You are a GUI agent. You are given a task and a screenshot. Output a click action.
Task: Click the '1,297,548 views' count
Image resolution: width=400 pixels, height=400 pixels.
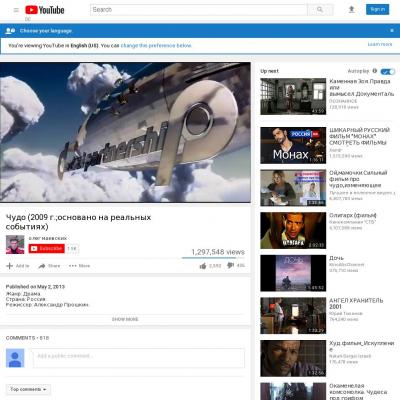(x=218, y=252)
